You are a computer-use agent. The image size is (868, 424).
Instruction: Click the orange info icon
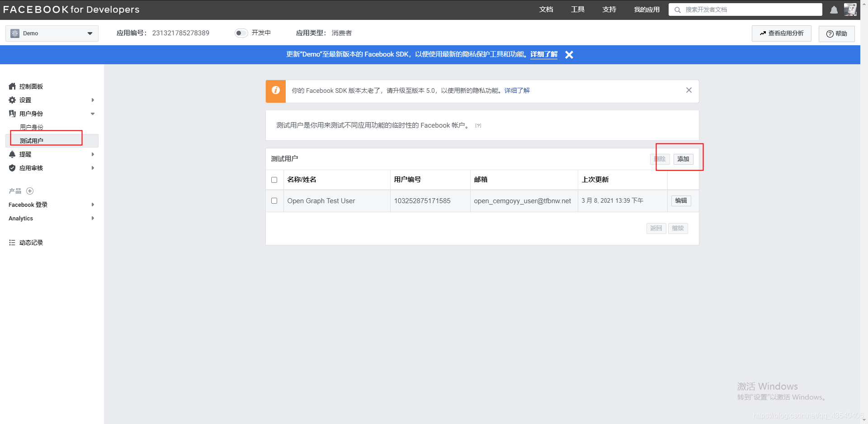tap(275, 91)
